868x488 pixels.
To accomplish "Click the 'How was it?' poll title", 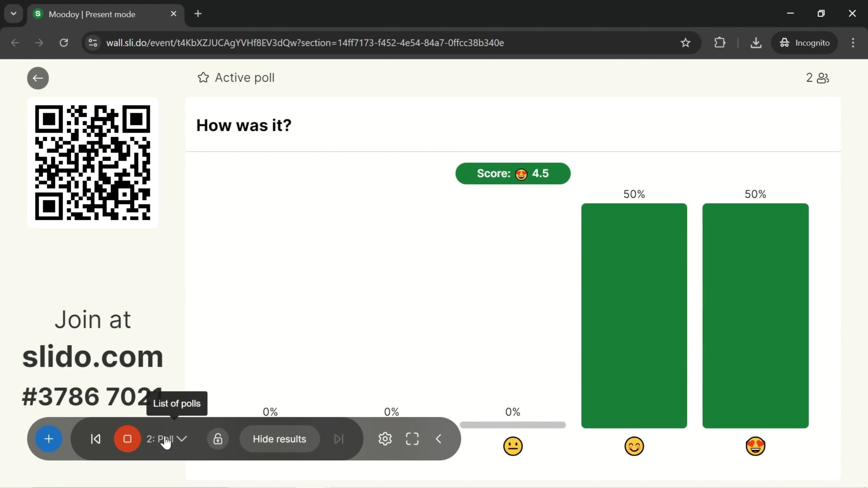I will 244,125.
